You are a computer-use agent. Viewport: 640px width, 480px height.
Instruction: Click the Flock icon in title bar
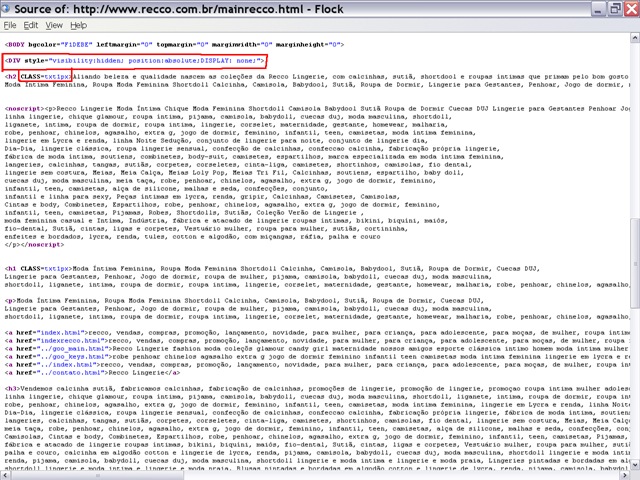[6, 8]
